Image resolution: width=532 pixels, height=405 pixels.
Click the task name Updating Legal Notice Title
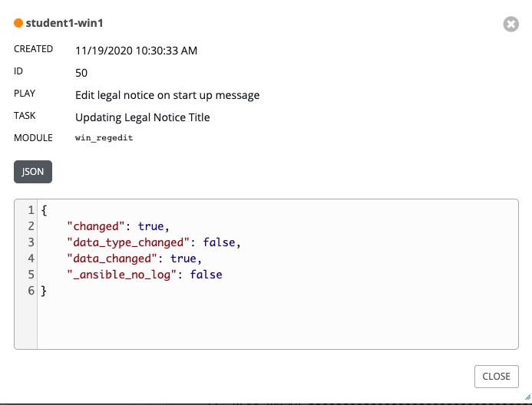tap(142, 117)
